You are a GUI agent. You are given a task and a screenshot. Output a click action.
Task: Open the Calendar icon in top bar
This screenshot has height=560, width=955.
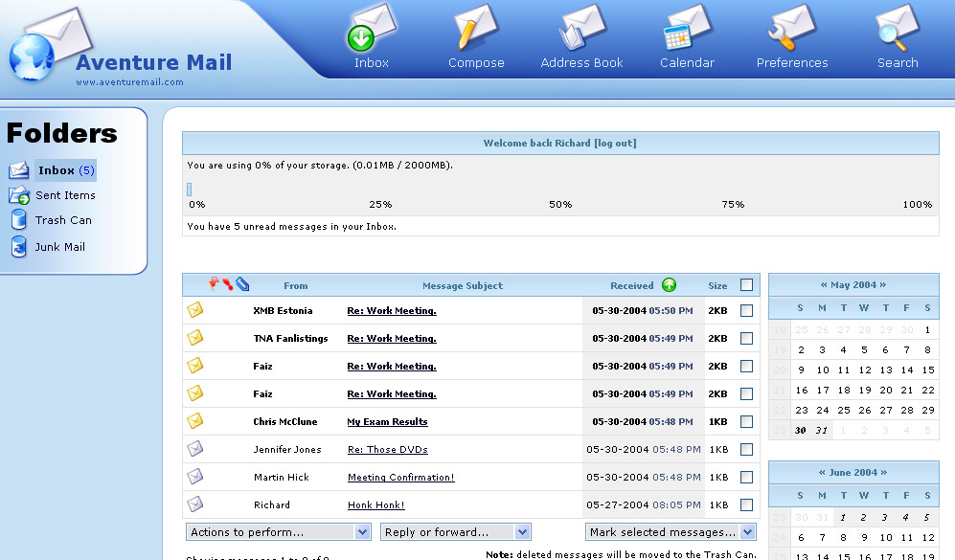click(x=687, y=28)
